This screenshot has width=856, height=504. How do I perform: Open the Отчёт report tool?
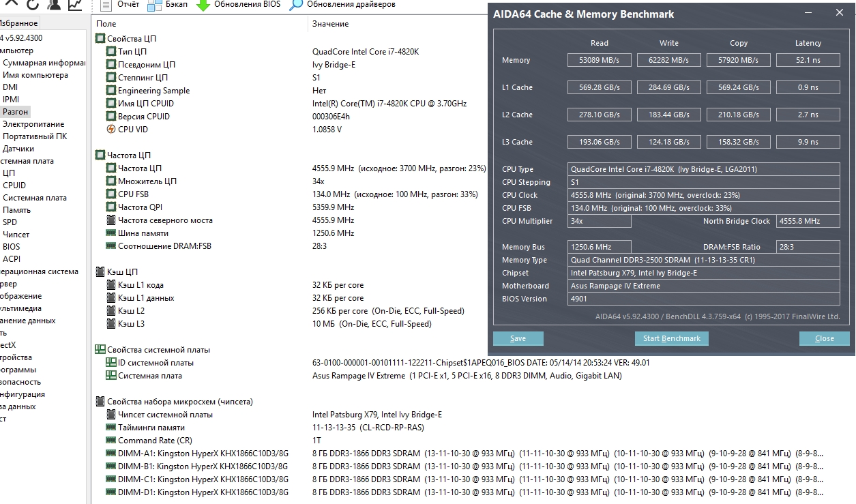pyautogui.click(x=120, y=5)
